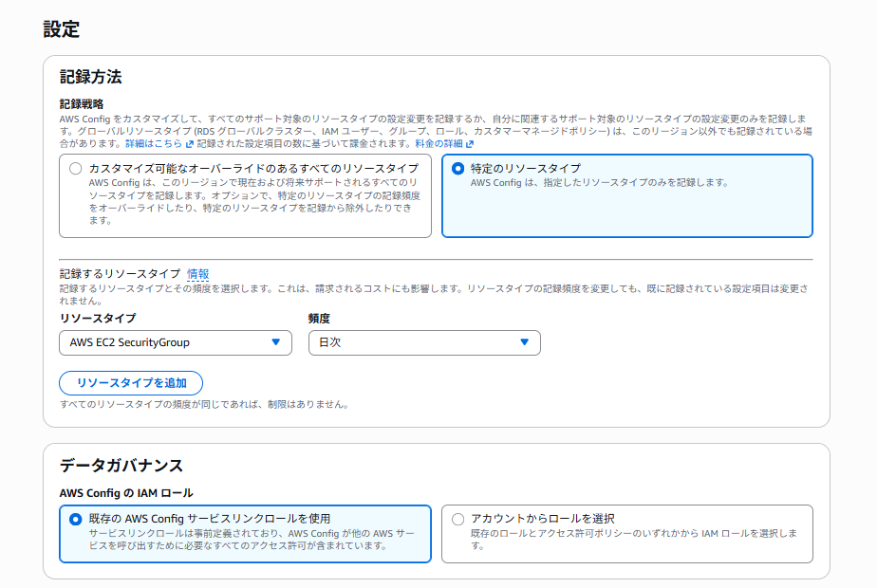
Task: Select the 特定のリソースタイプ radio option
Action: 457,168
